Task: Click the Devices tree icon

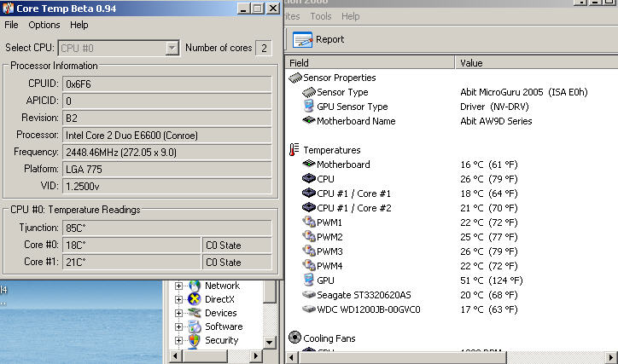Action: coord(195,313)
